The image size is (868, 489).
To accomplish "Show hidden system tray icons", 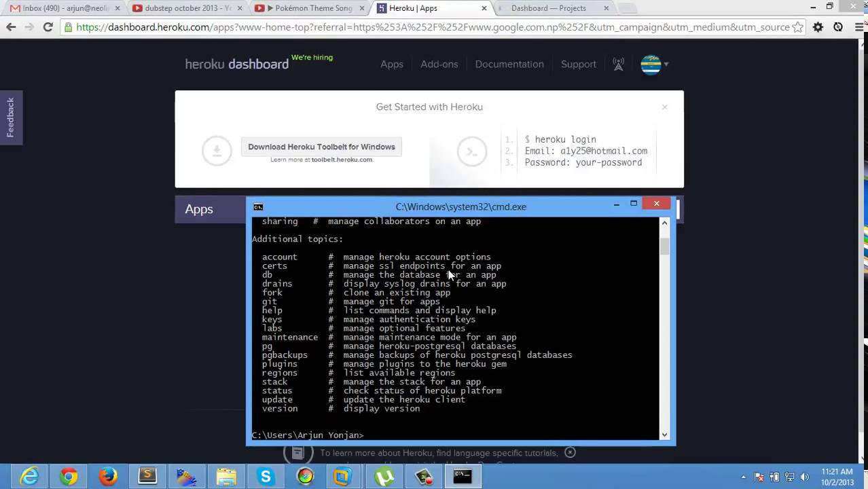I will point(744,477).
